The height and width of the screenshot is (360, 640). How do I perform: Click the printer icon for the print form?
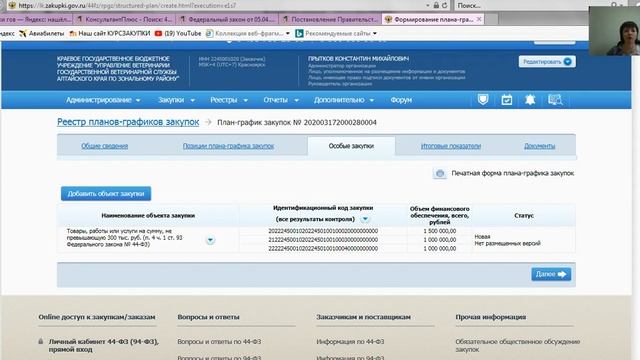pyautogui.click(x=440, y=173)
